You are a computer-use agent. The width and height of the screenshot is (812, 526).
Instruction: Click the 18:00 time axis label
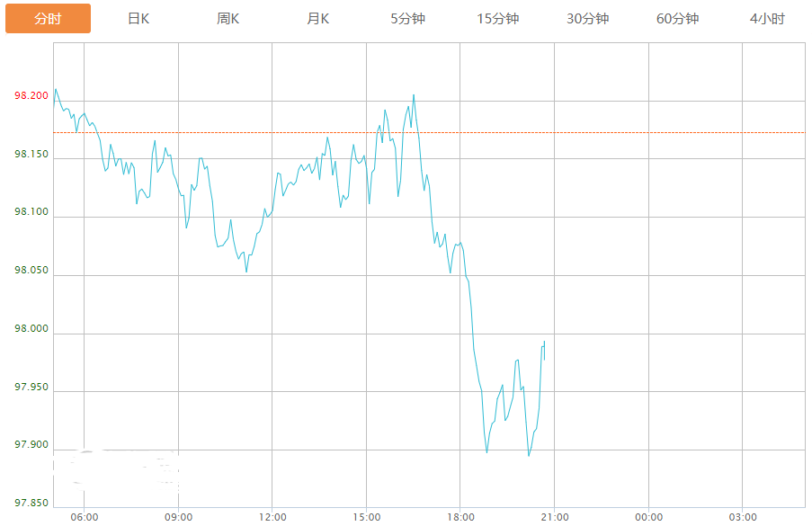(460, 517)
